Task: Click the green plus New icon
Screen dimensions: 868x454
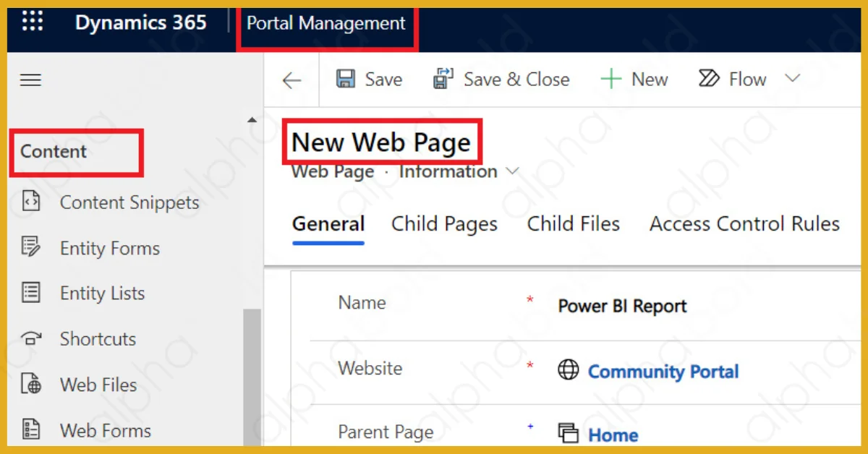Action: pos(611,79)
